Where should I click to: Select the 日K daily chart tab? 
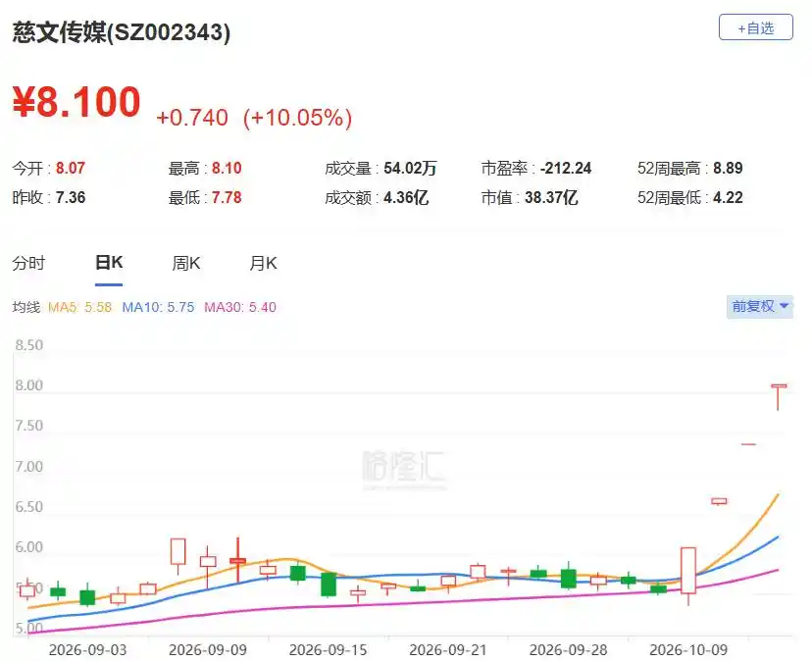(x=109, y=263)
